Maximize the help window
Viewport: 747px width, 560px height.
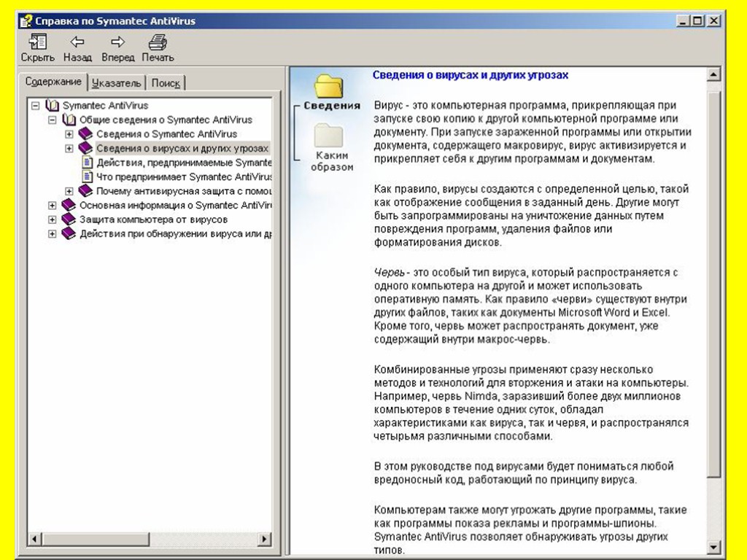(697, 21)
